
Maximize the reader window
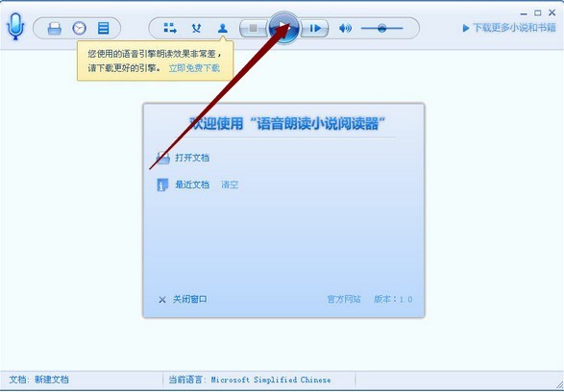(538, 12)
